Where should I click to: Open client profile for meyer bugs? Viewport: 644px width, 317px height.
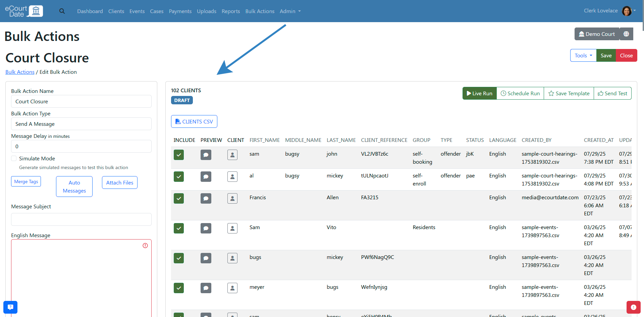232,288
